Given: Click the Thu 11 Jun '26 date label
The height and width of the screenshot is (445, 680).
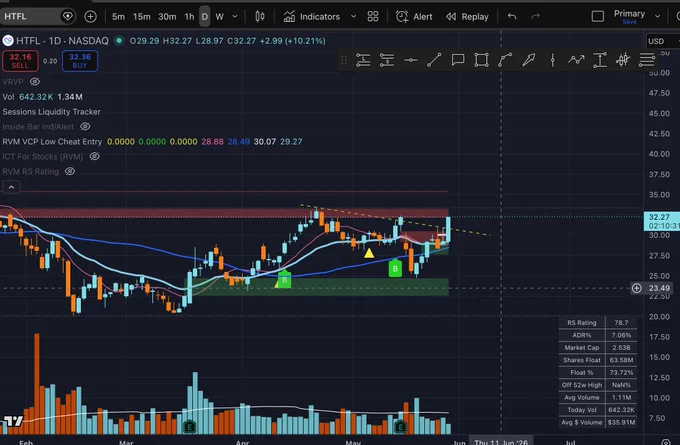Looking at the screenshot, I should click(501, 442).
